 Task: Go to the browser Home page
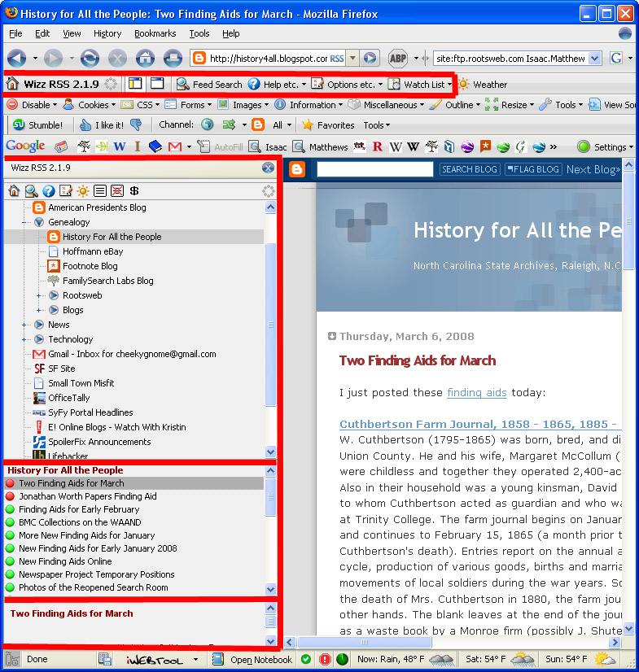(146, 58)
